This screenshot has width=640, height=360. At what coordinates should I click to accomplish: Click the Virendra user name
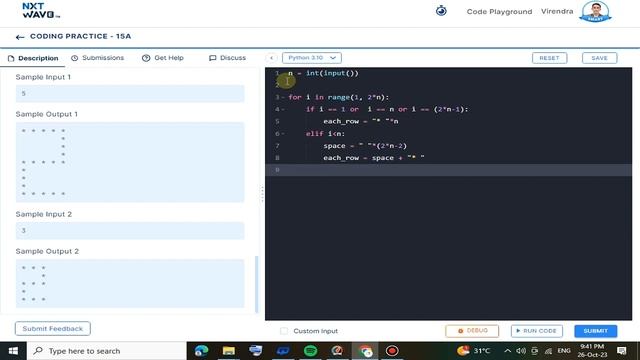tap(557, 11)
